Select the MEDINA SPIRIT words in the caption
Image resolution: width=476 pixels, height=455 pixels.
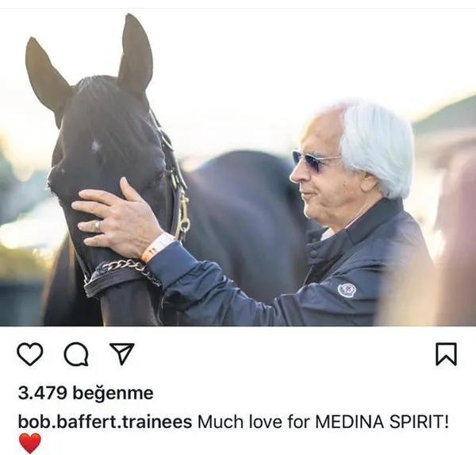click(x=379, y=422)
